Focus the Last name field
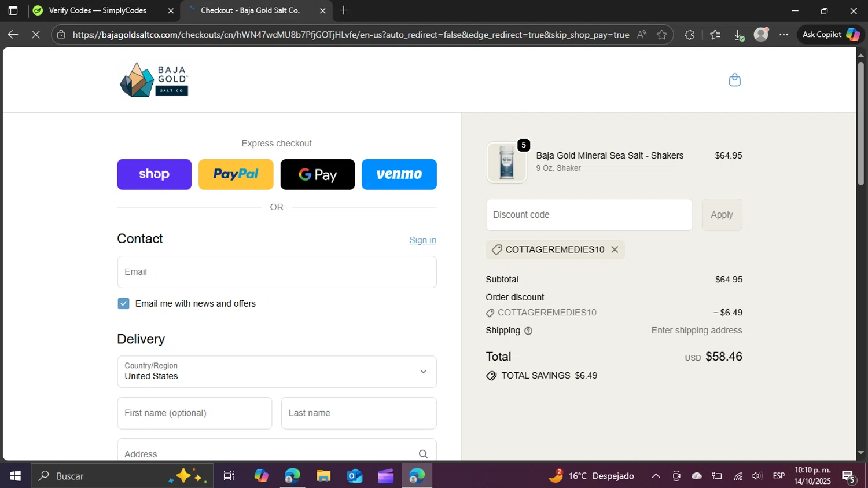 (359, 413)
